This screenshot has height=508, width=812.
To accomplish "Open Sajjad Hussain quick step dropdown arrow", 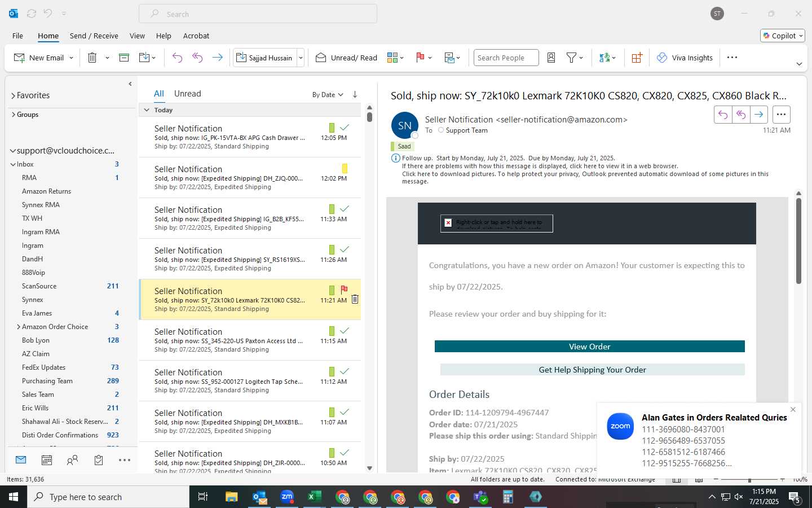I will [x=301, y=58].
